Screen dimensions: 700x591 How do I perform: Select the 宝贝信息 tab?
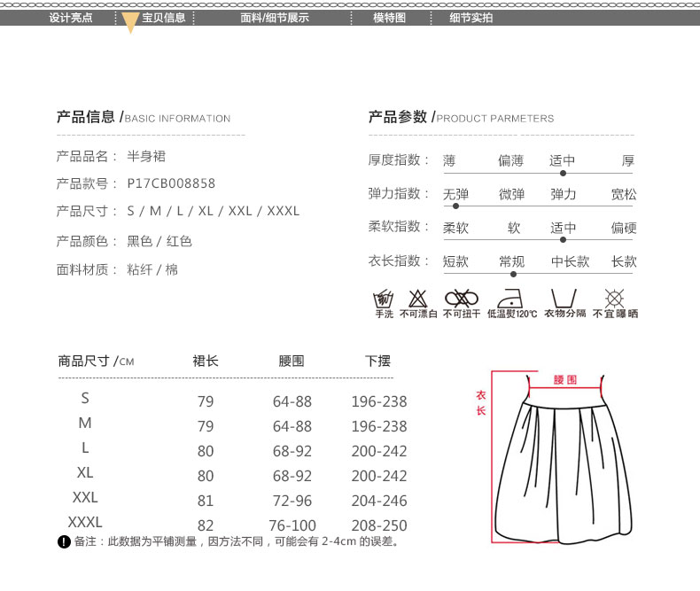(x=163, y=18)
